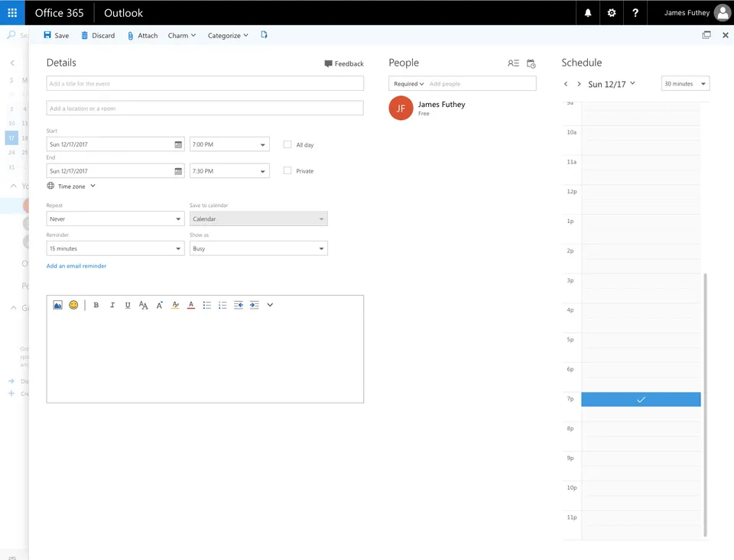Open the scheduling assistant calendar-clock icon
The width and height of the screenshot is (734, 560).
[531, 63]
